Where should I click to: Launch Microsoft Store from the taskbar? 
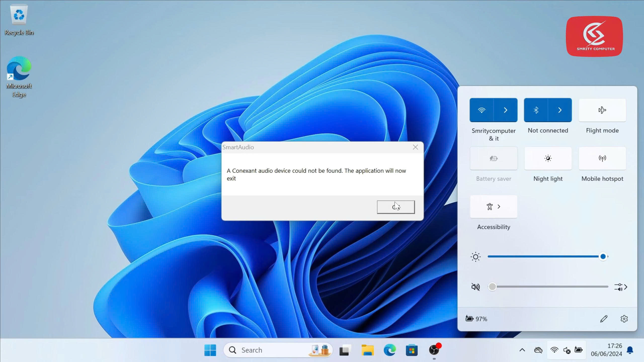pos(412,350)
